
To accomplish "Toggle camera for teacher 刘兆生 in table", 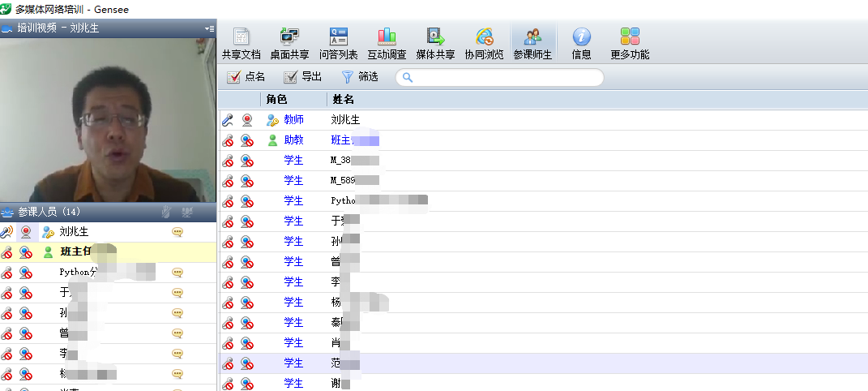I will [247, 120].
